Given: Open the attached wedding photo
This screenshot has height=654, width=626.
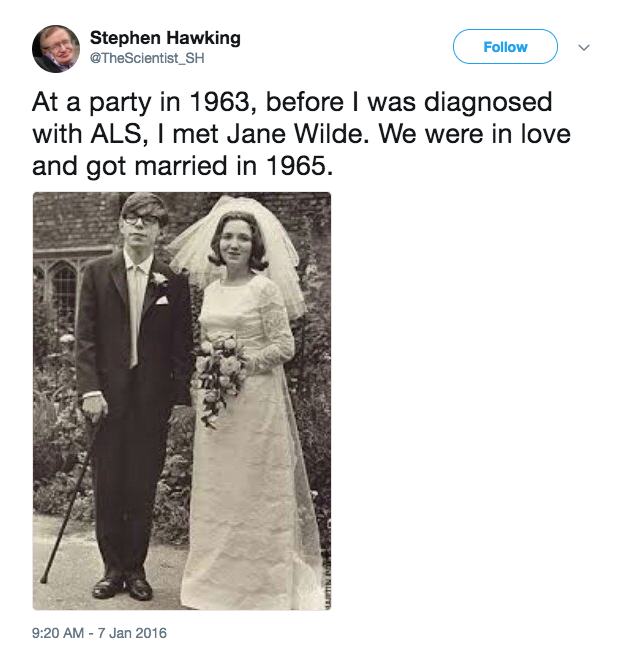Looking at the screenshot, I should [x=182, y=401].
